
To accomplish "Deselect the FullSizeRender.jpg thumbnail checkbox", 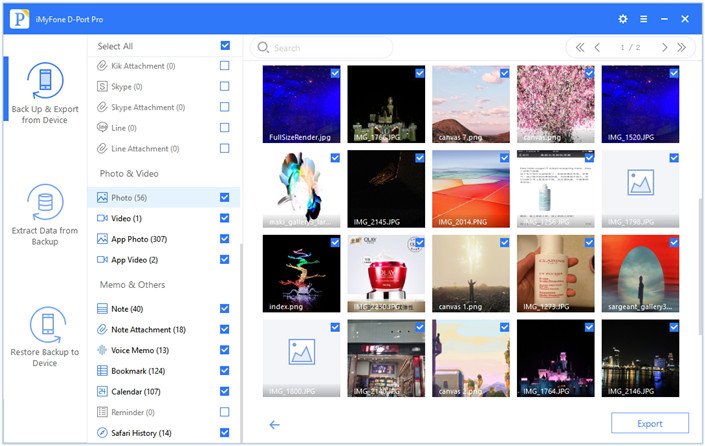I will 334,73.
